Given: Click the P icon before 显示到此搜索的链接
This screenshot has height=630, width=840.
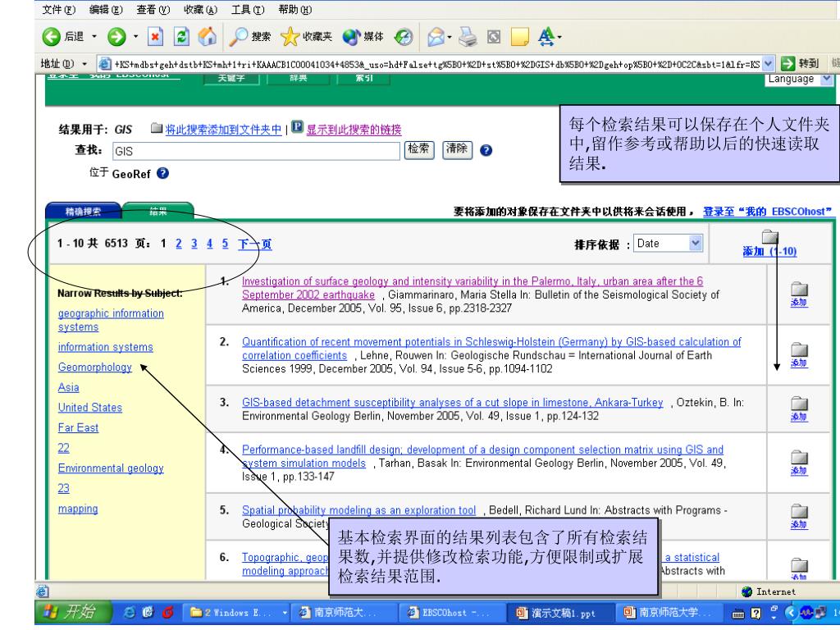Looking at the screenshot, I should pyautogui.click(x=297, y=127).
